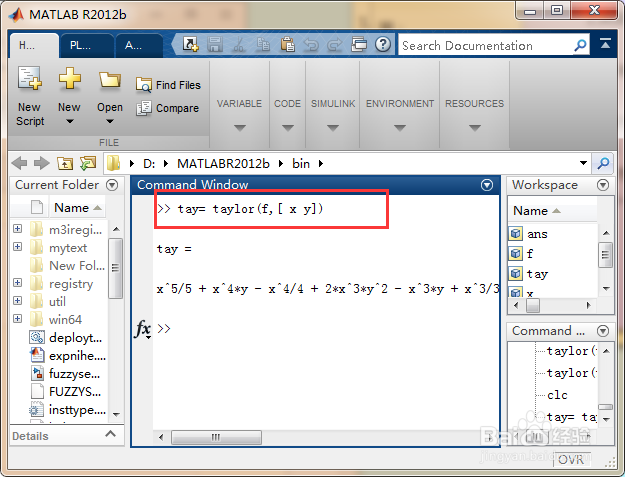Sort Workspace by Name column
Image resolution: width=625 pixels, height=477 pixels.
552,210
